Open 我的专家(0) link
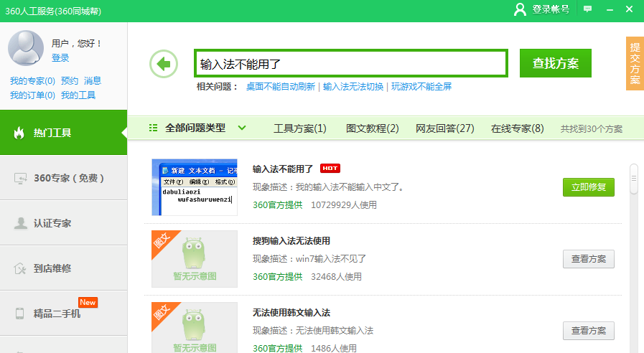 32,81
